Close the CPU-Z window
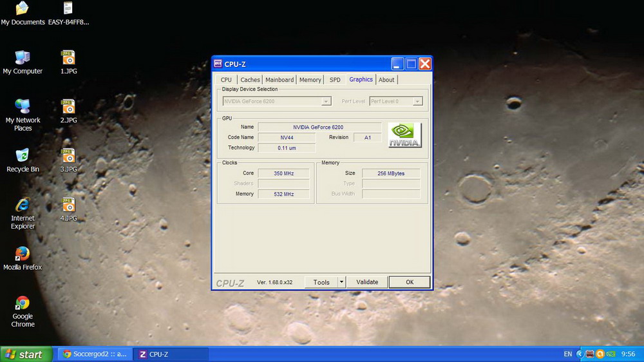The image size is (644, 362). [425, 64]
